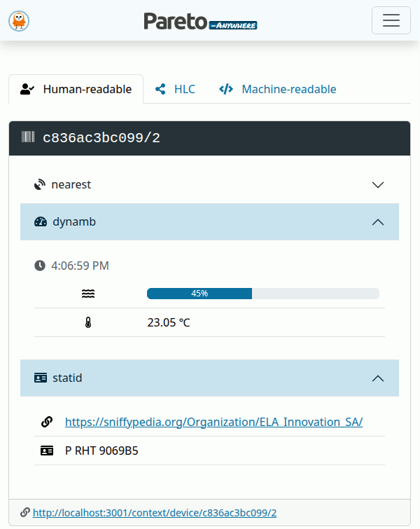The image size is (420, 529).
Task: Click the link icon beside sniffypedia URL
Action: pos(47,422)
